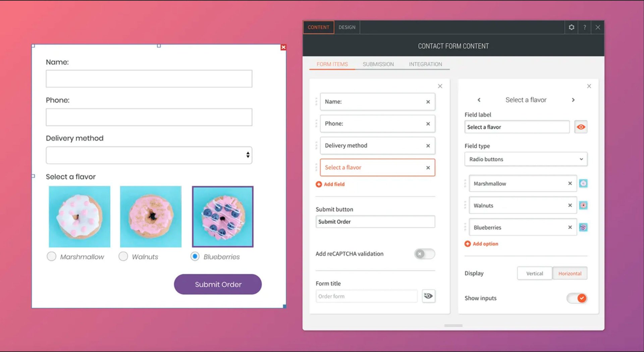The image size is (644, 352).
Task: Remove the Phone field with its X
Action: pyautogui.click(x=428, y=124)
